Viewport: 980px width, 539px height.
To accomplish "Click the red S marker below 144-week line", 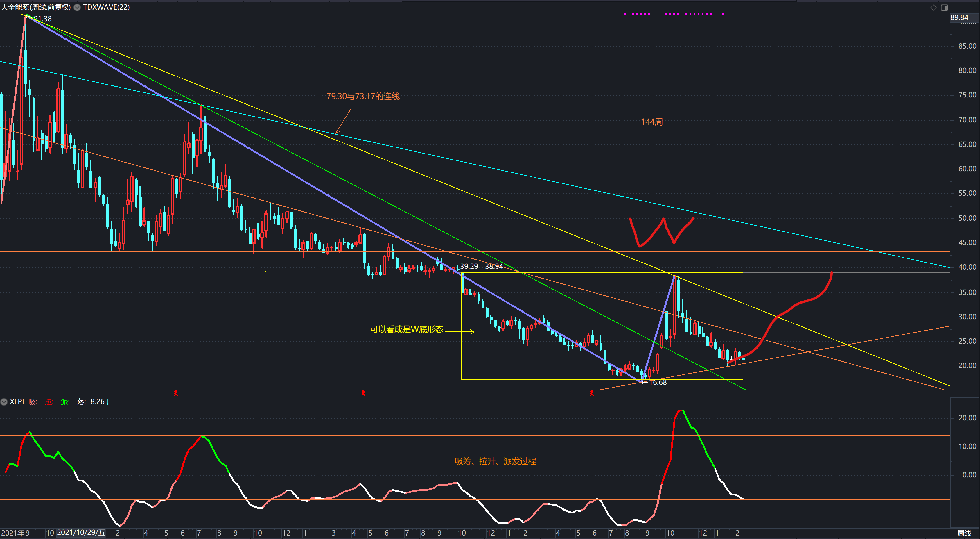I will [592, 393].
